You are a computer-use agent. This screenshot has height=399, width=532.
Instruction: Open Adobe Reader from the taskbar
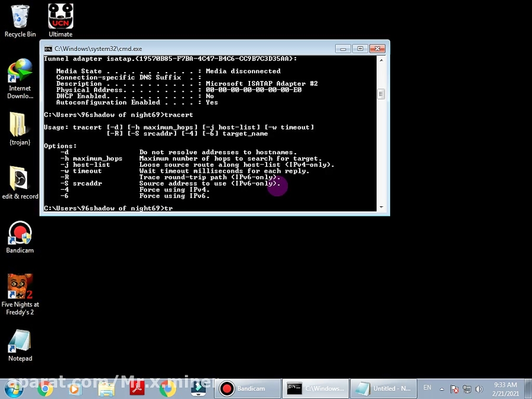click(x=137, y=388)
